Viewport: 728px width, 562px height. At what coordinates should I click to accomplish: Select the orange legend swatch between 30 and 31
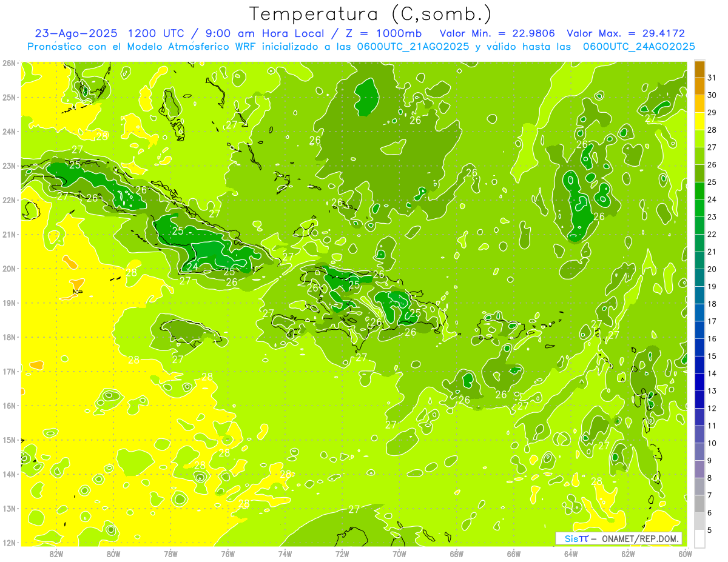699,86
